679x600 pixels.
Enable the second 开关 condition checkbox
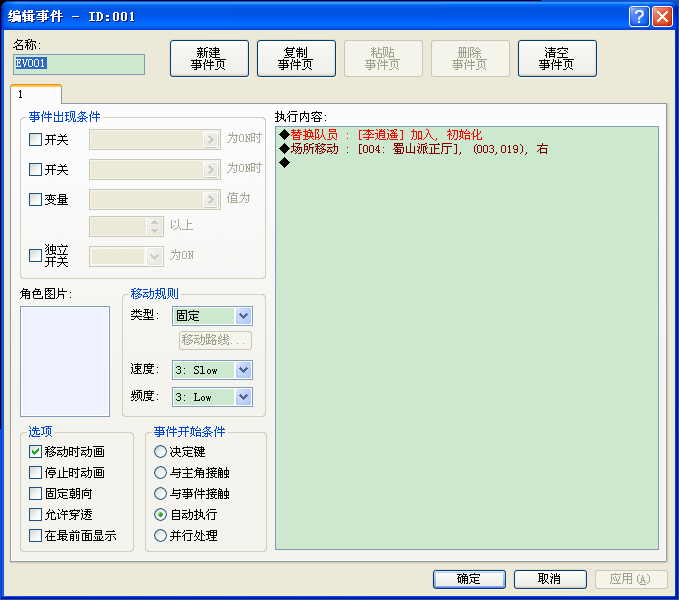(35, 169)
